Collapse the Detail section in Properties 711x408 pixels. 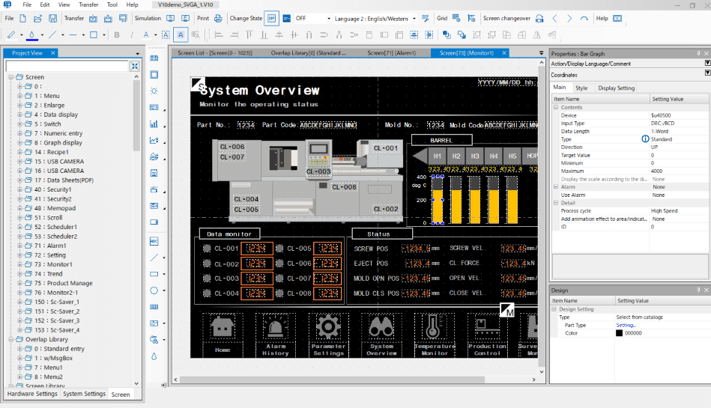(556, 203)
